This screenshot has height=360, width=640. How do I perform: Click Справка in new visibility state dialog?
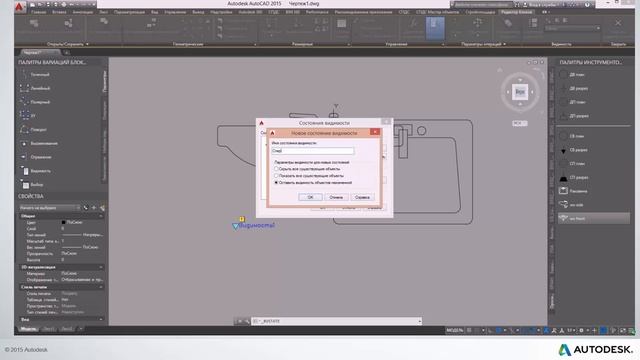[x=362, y=197]
